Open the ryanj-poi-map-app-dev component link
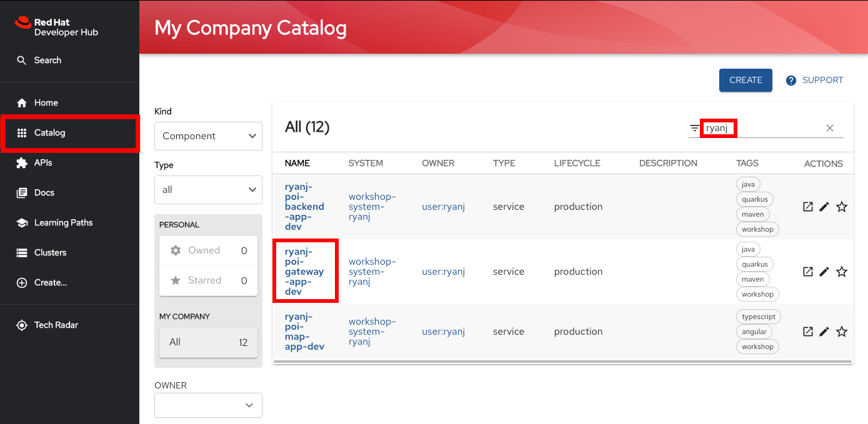 coord(304,332)
